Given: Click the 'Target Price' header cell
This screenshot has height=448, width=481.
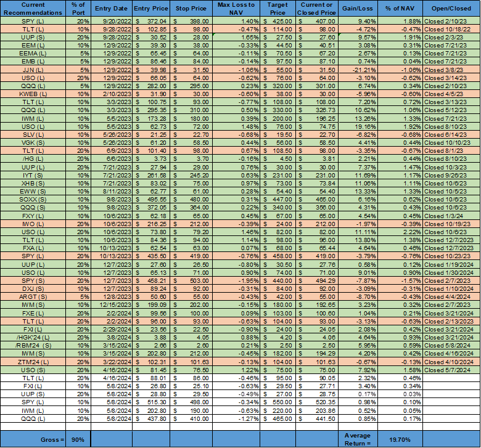Looking at the screenshot, I should [277, 9].
